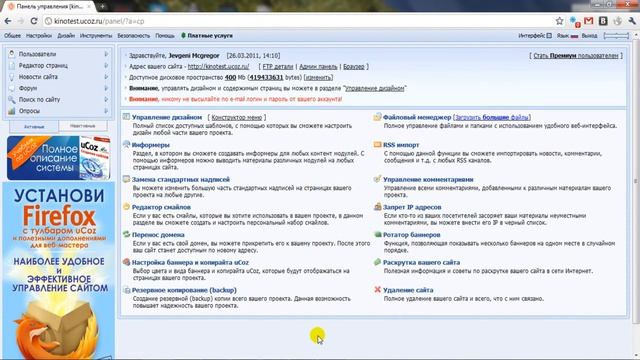Expand the Опросы submenu arrow
The height and width of the screenshot is (360, 640).
pos(106,111)
